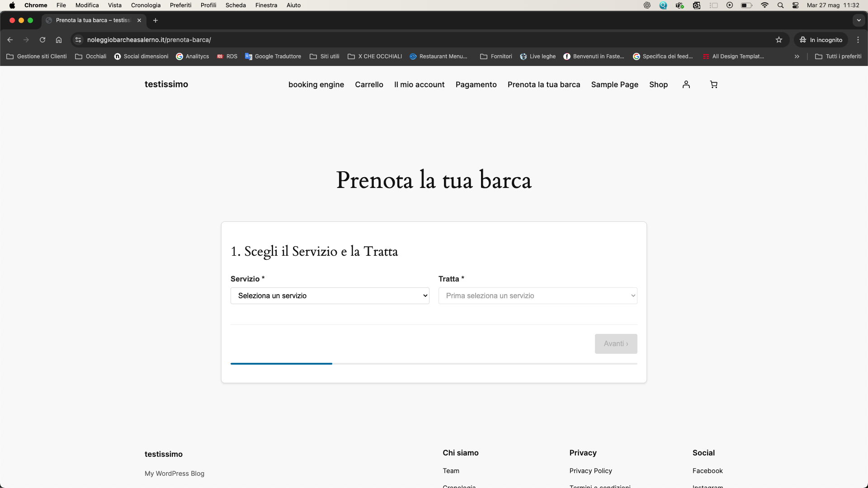Click the browser home icon
Screen dimensions: 868x488
pyautogui.click(x=59, y=40)
